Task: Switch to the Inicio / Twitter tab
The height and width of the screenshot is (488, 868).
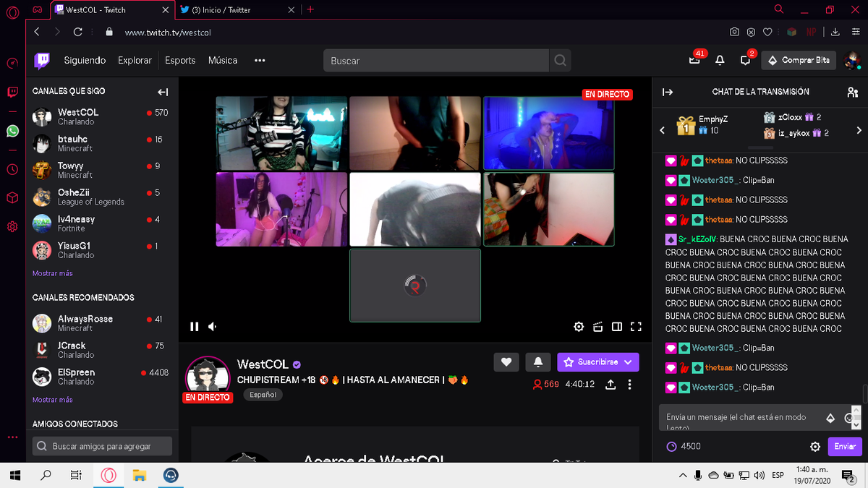Action: click(238, 10)
